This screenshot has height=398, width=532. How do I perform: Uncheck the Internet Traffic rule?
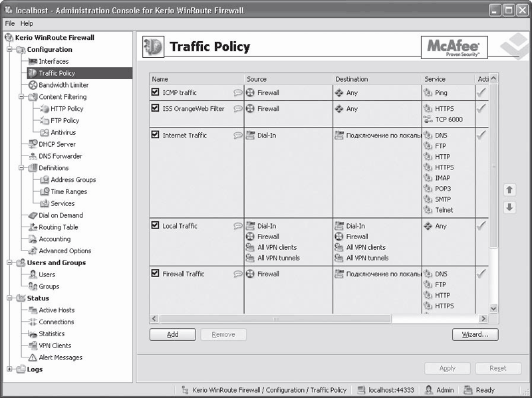pyautogui.click(x=155, y=135)
